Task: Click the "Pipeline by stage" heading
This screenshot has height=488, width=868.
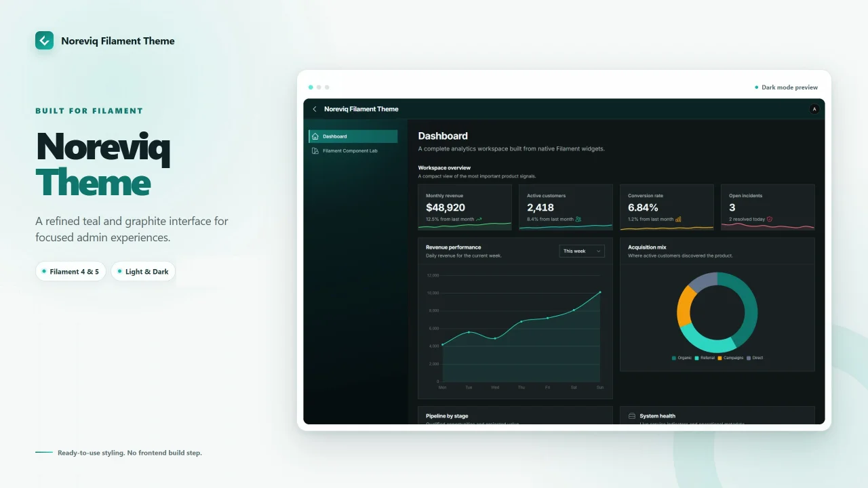Action: tap(447, 416)
